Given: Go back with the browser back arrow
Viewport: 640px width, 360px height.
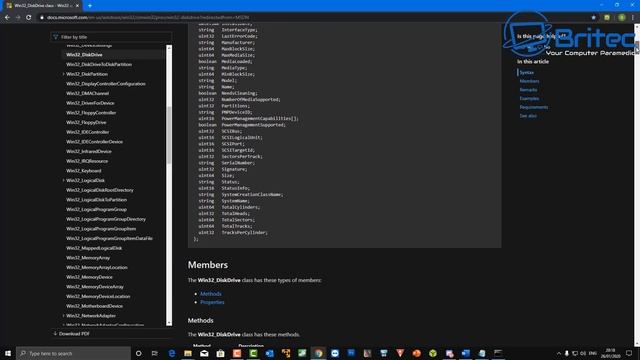Looking at the screenshot, I should pyautogui.click(x=7, y=18).
